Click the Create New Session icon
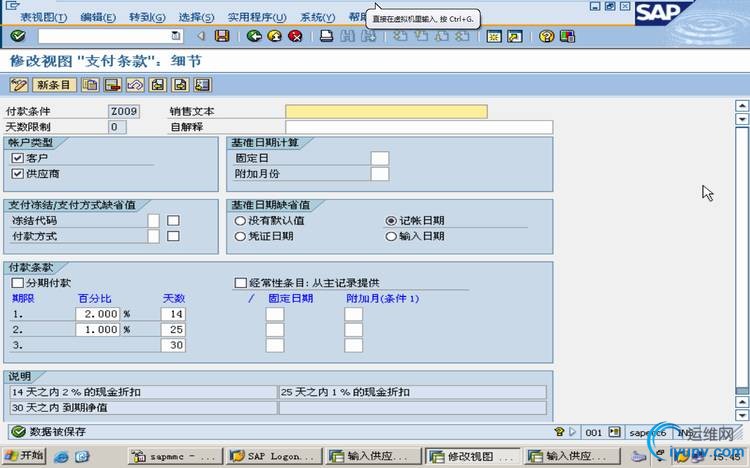The height and width of the screenshot is (468, 750). point(494,36)
